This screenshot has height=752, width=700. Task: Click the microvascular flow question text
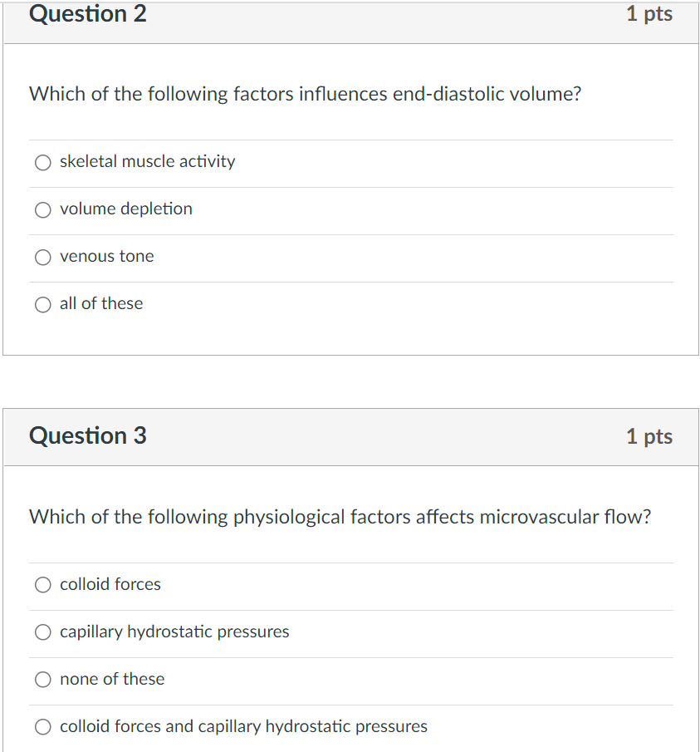[340, 517]
